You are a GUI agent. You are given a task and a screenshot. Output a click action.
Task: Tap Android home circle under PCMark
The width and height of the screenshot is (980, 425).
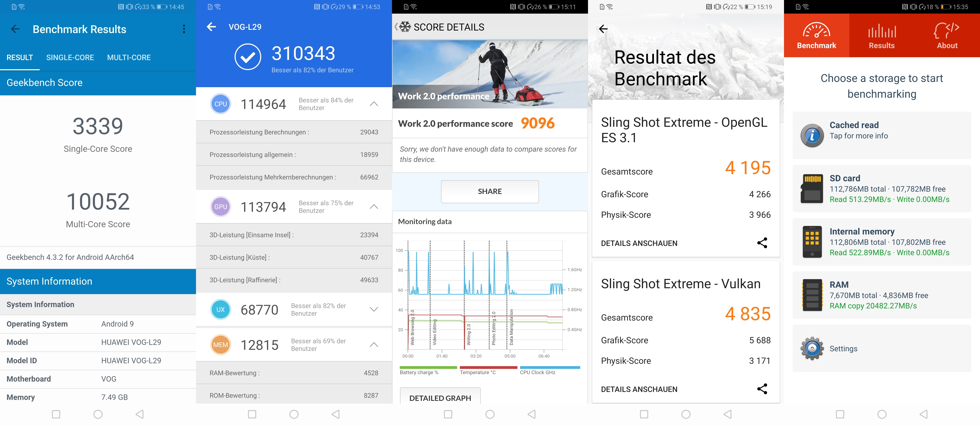490,414
